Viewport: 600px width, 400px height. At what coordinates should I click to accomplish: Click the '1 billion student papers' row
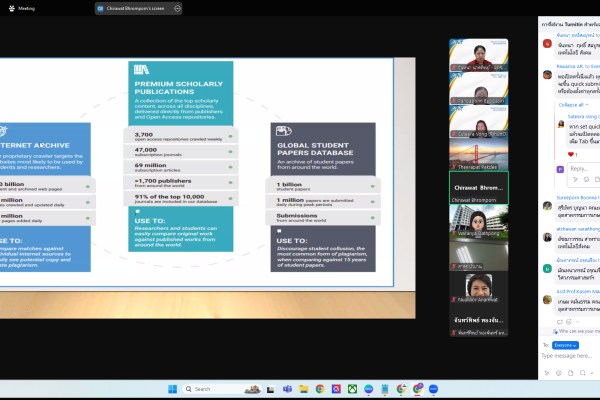323,186
